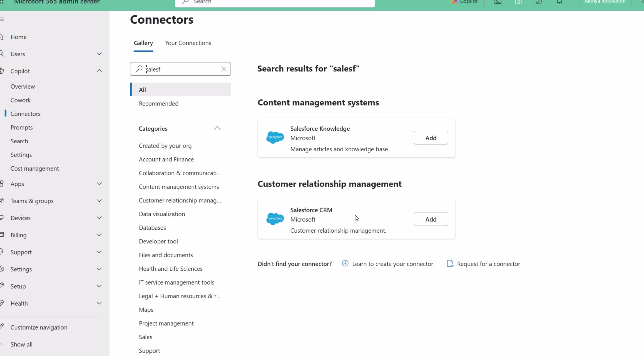Open Prompts under Copilot
Viewport: 644px width, 356px height.
[x=21, y=127]
